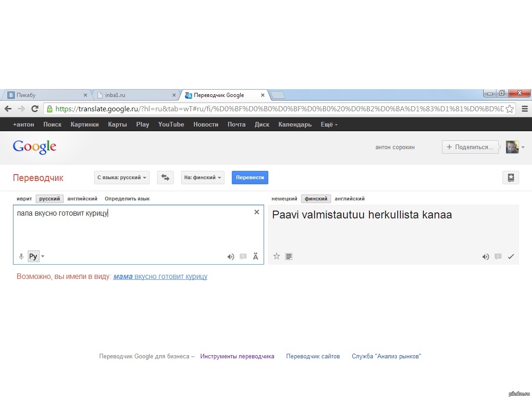This screenshot has height=399, width=532.
Task: Go back with the browser back arrow
Action: pos(8,109)
